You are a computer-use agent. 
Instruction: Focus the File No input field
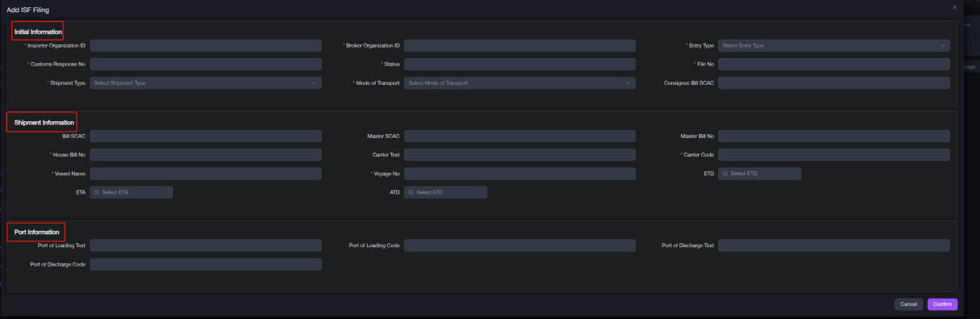834,64
